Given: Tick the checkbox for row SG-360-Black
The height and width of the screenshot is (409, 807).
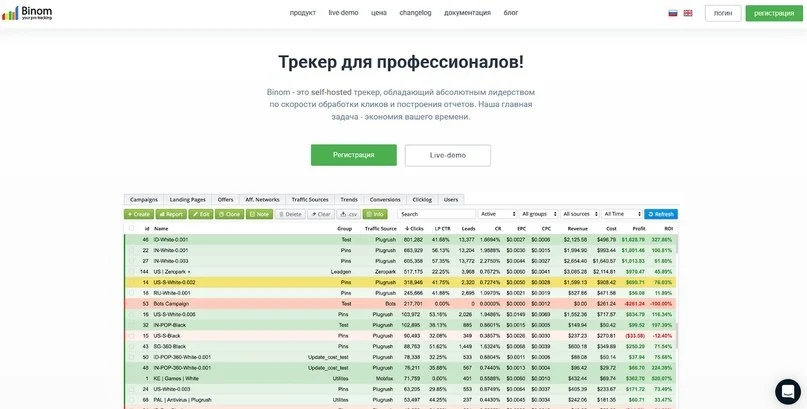Looking at the screenshot, I should coord(131,346).
